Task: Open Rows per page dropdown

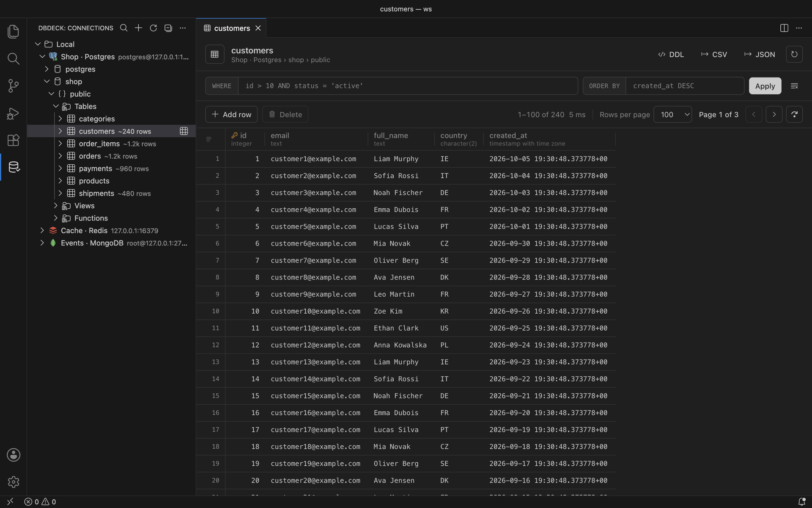Action: pos(672,114)
